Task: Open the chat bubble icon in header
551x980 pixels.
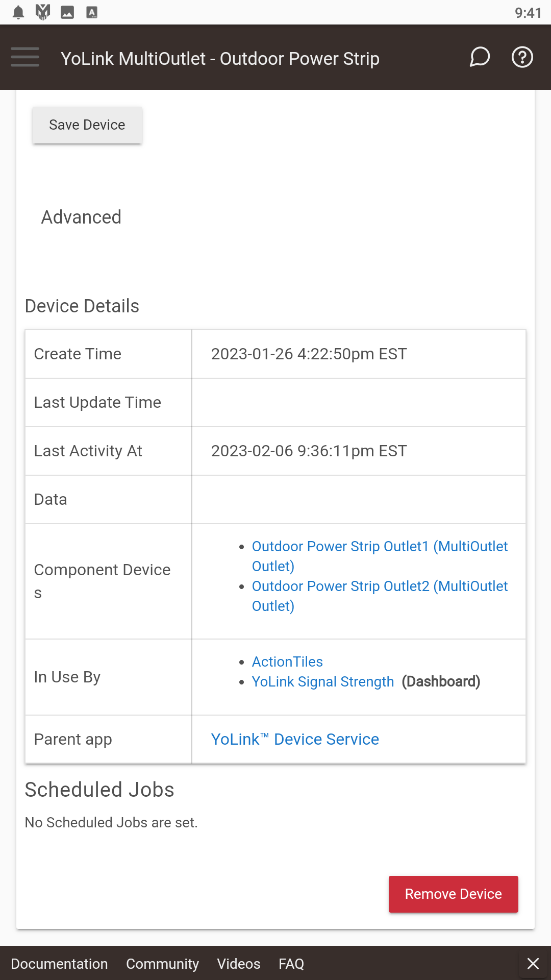Action: pos(480,57)
